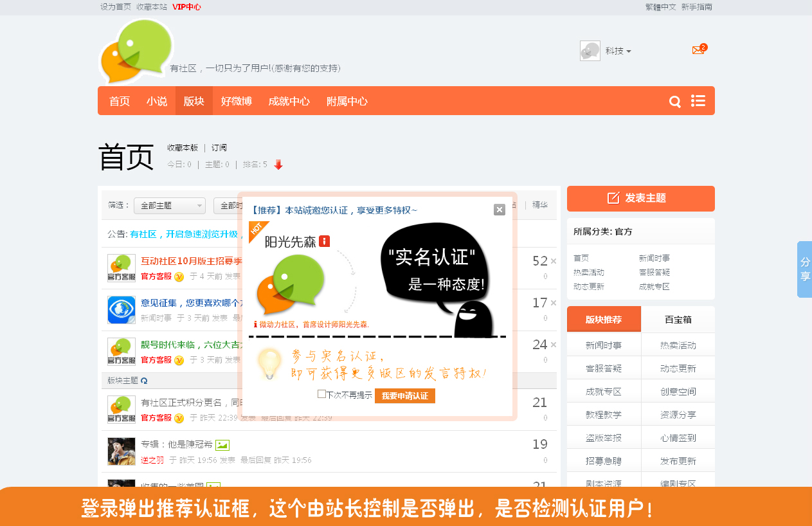812x526 pixels.
Task: Dismiss the thread with 17 replies via X
Action: [554, 303]
